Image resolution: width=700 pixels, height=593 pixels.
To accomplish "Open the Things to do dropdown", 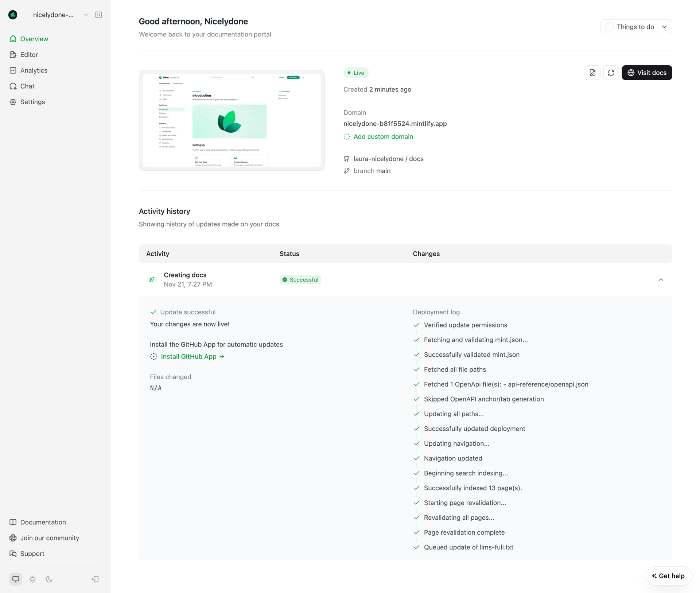I will (636, 27).
